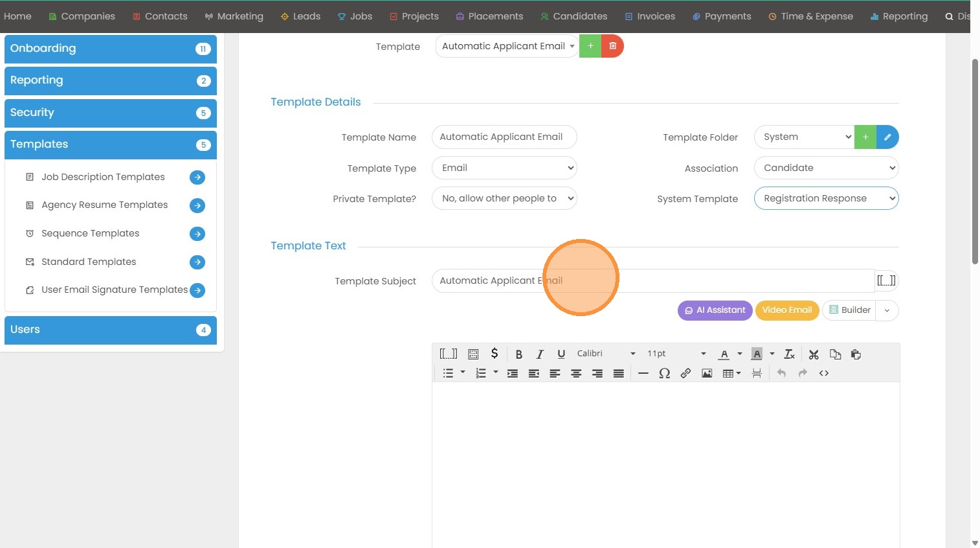Align text right
The height and width of the screenshot is (548, 980).
(597, 373)
